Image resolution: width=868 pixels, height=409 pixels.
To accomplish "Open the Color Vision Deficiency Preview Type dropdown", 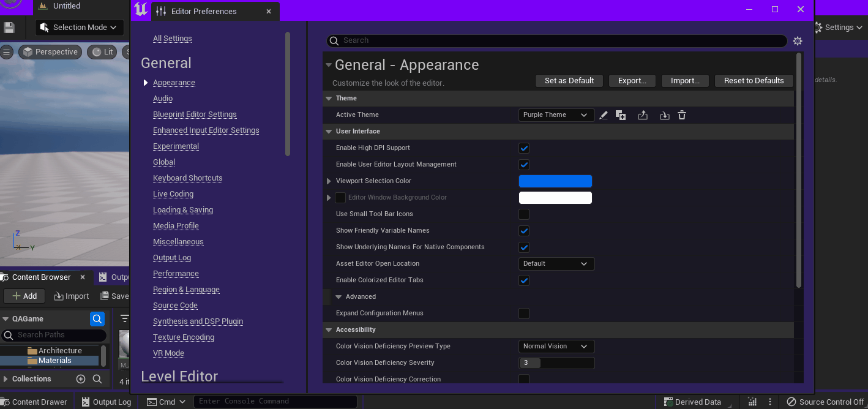I will coord(556,346).
